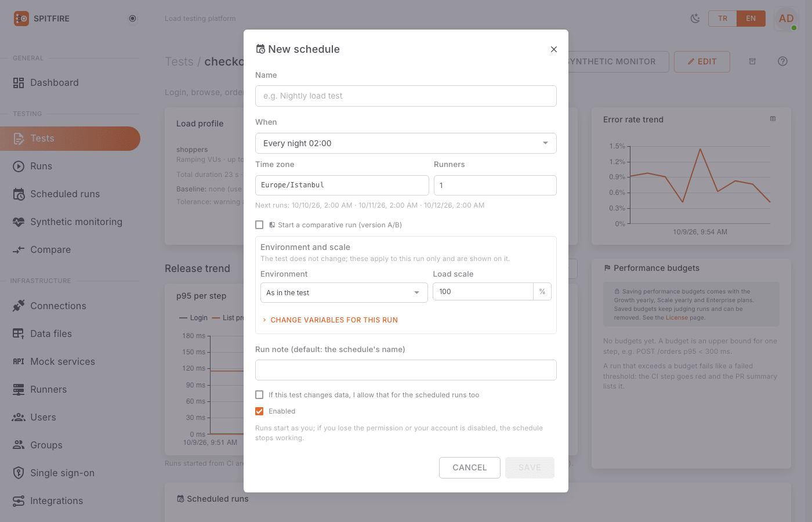Click the Error rate trend table icon
This screenshot has width=812, height=522.
773,119
